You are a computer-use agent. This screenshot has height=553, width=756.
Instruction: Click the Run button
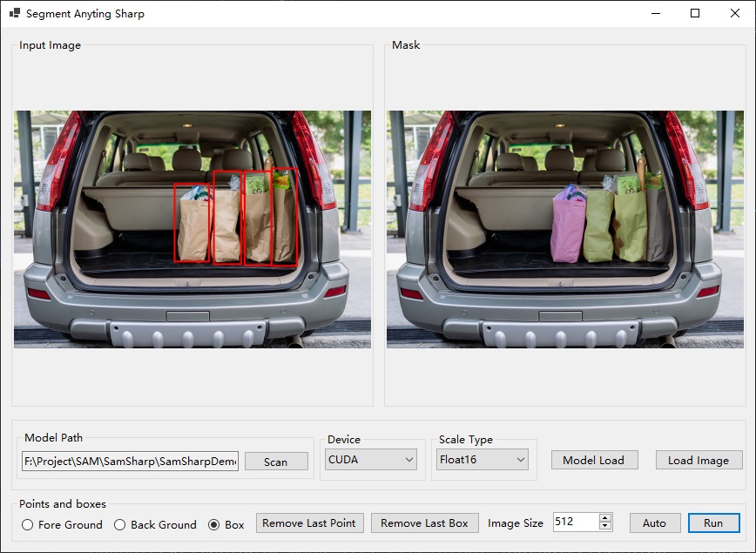(713, 523)
